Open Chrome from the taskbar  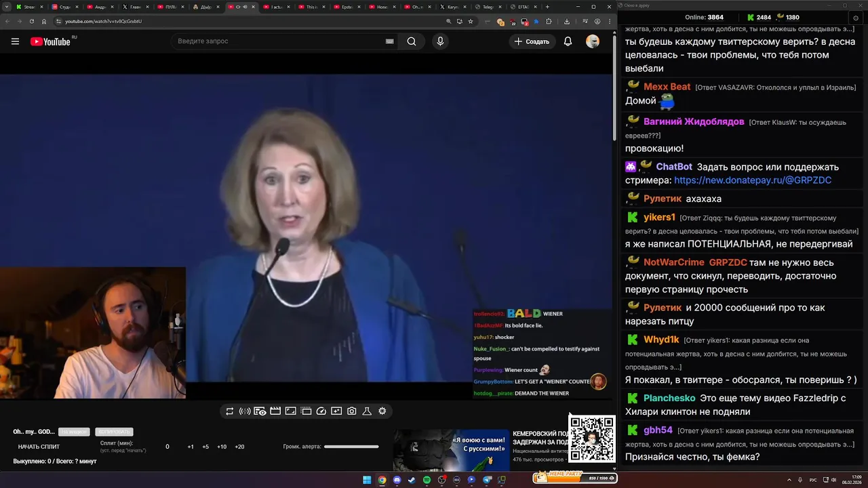tap(382, 480)
